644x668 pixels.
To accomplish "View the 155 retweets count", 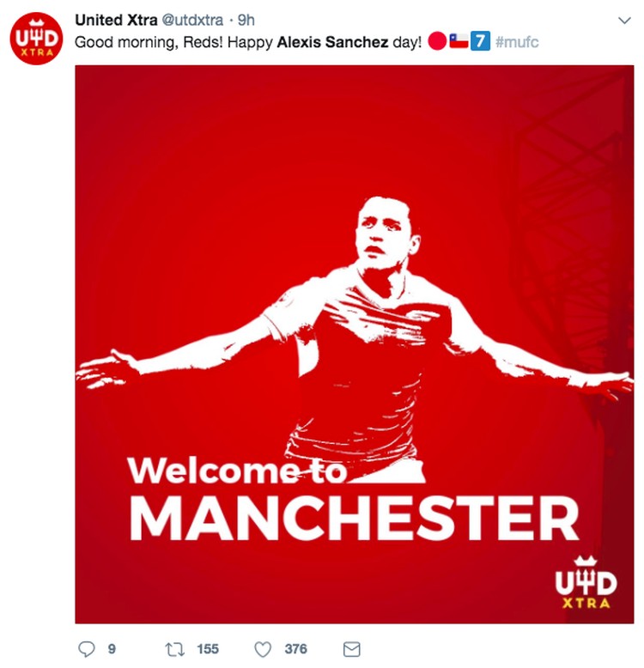I will 208,649.
